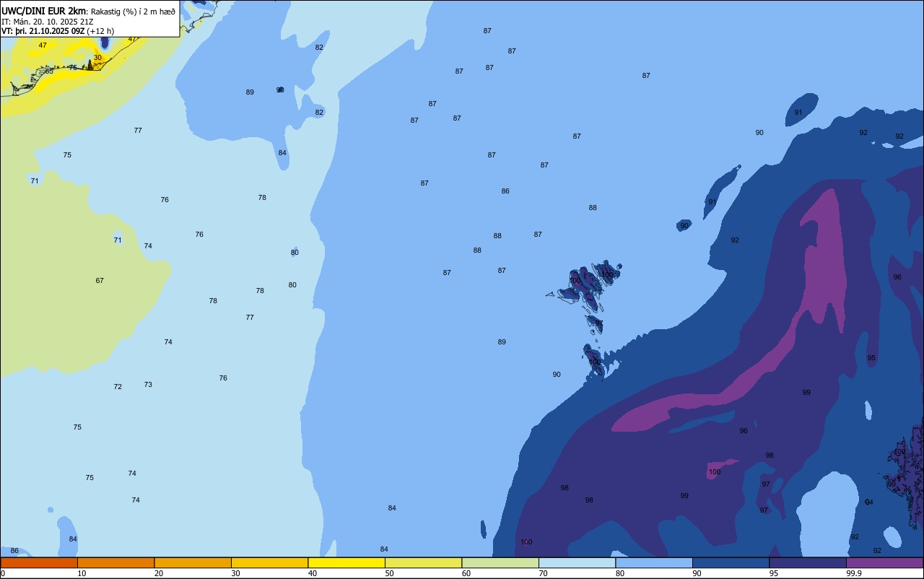Select the light blue 80–90 color bar segment

click(654, 562)
